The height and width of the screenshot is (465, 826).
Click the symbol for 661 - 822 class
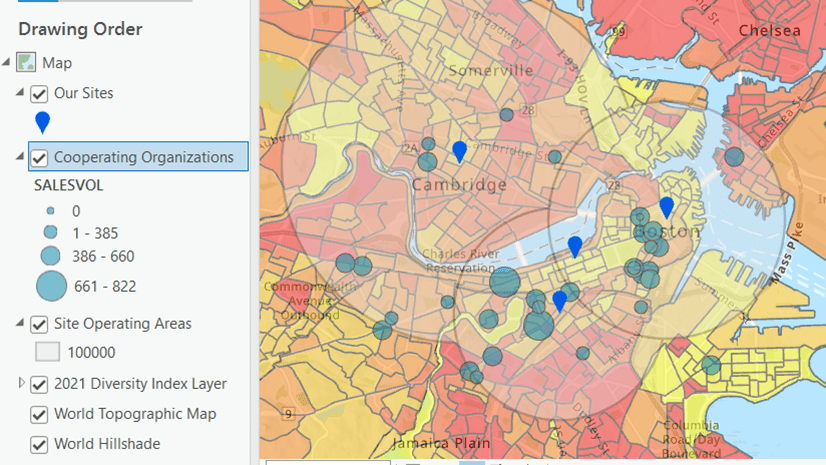point(52,286)
